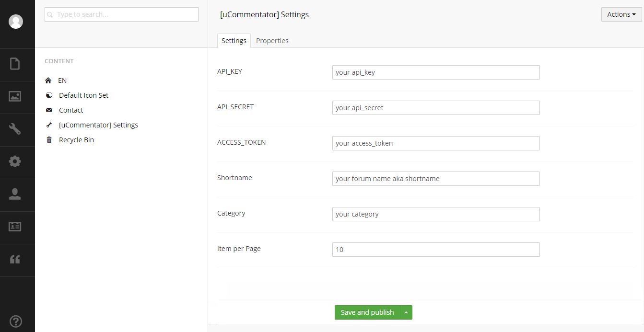The height and width of the screenshot is (332, 644).
Task: Click the magnifier icon in search box
Action: point(50,15)
